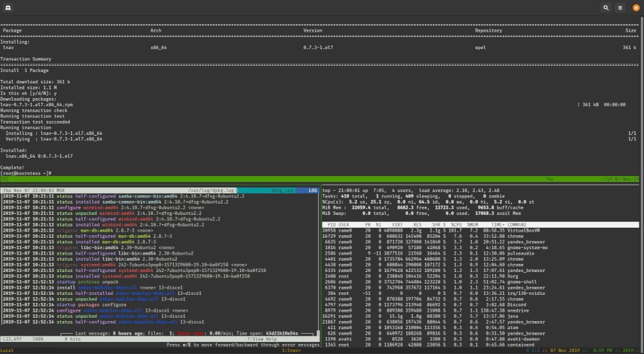This screenshot has width=644, height=354.
Task: Click the Arch column header
Action: [x=156, y=30]
